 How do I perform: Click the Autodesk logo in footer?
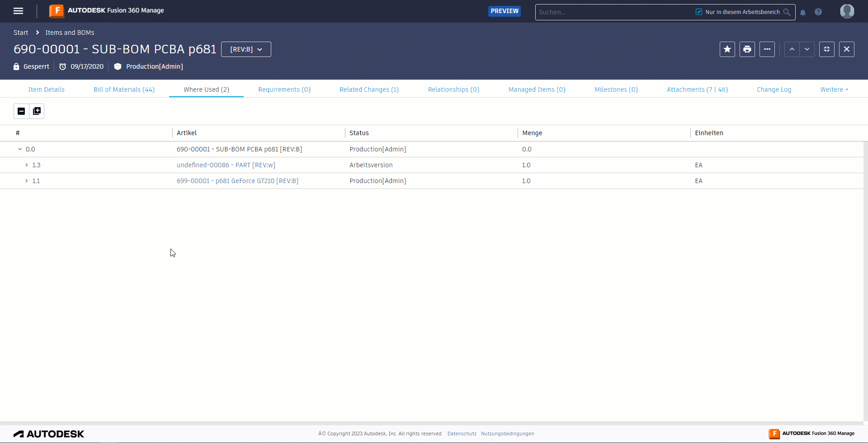click(x=49, y=434)
